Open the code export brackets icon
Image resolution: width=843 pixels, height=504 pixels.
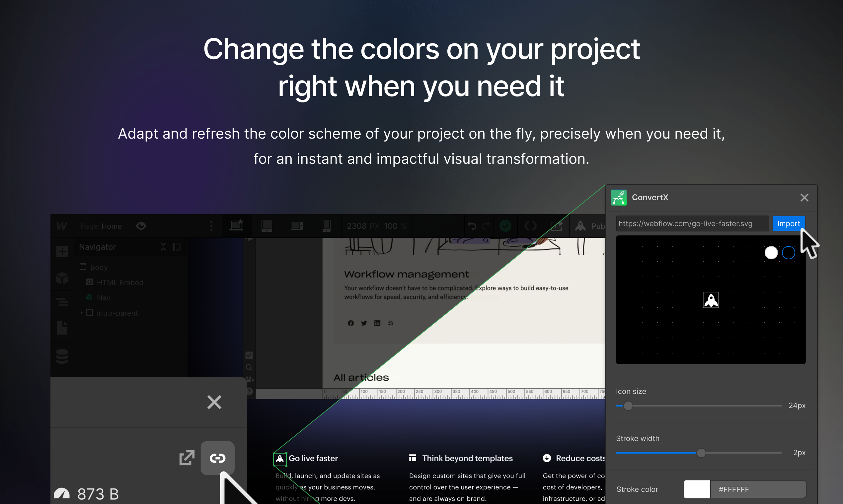pyautogui.click(x=531, y=226)
